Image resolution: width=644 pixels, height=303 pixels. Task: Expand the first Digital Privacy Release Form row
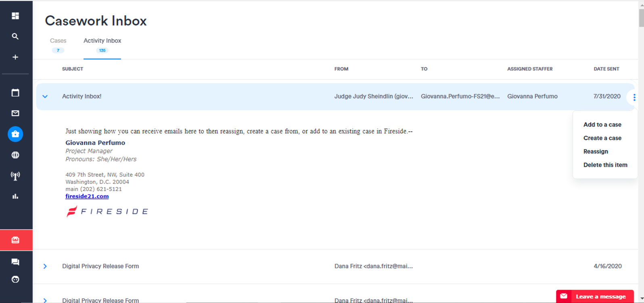(45, 266)
